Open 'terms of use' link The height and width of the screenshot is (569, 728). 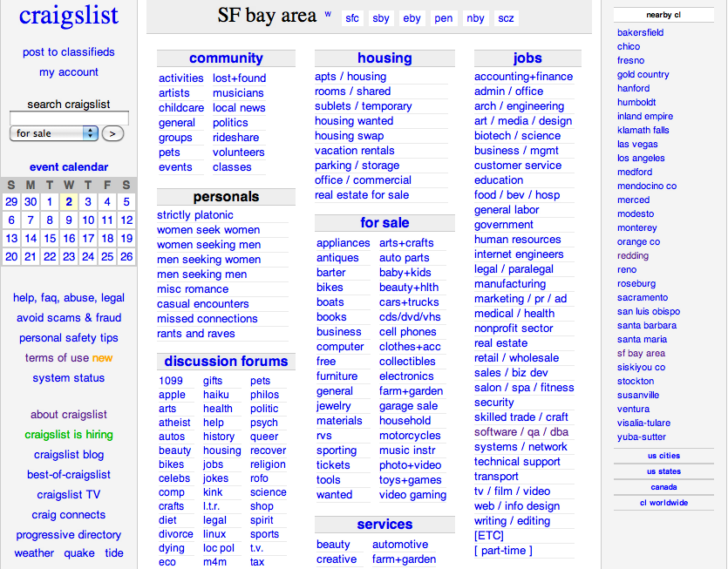(57, 358)
